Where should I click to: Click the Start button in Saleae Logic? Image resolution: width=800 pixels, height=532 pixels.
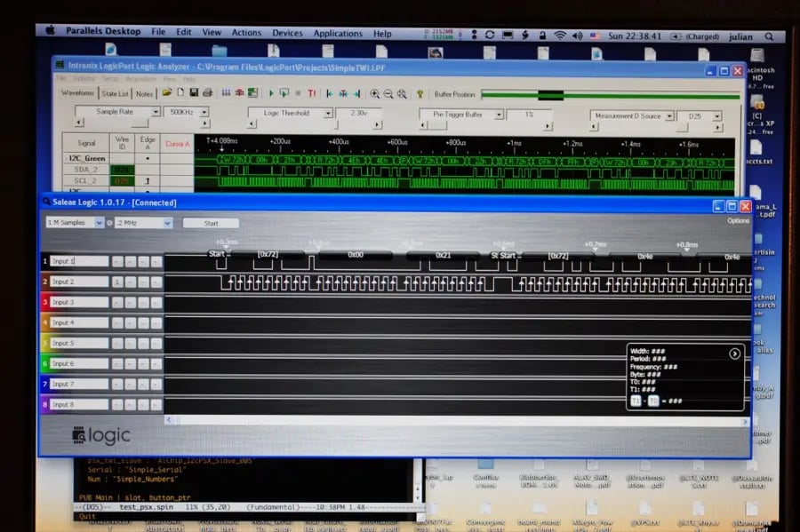(211, 223)
